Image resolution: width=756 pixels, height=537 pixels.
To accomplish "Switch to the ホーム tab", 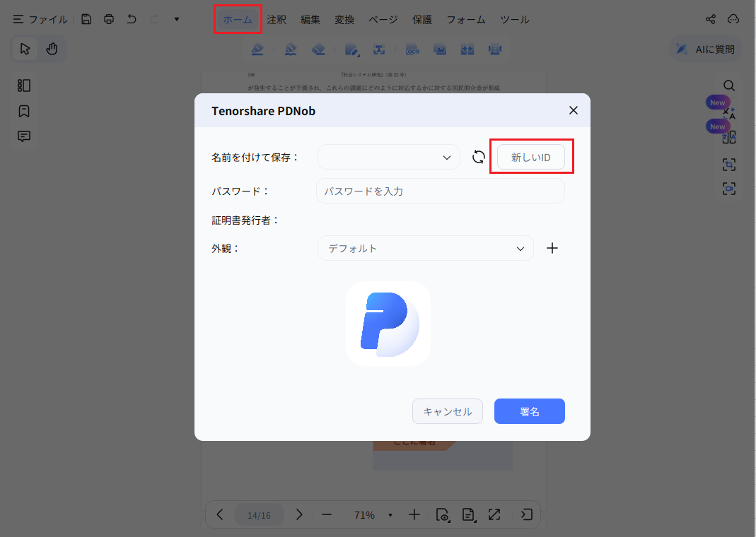I will click(238, 19).
